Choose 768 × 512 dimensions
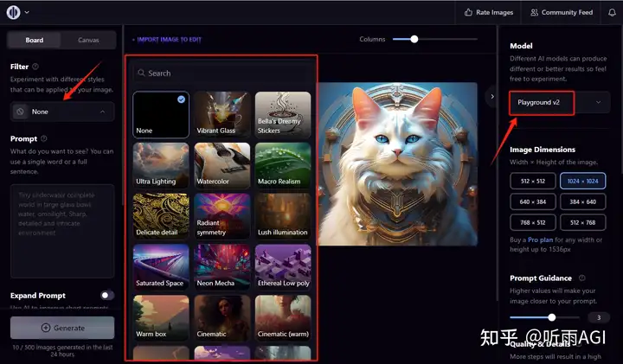 pos(533,222)
